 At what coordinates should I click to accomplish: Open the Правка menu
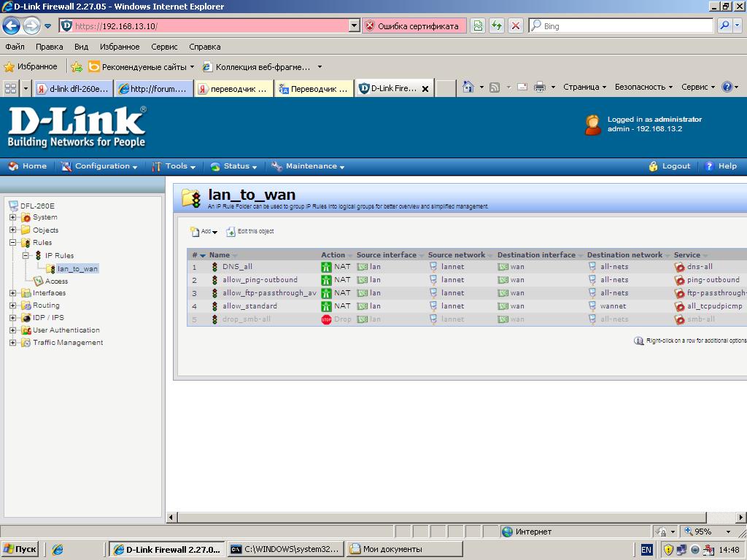49,47
